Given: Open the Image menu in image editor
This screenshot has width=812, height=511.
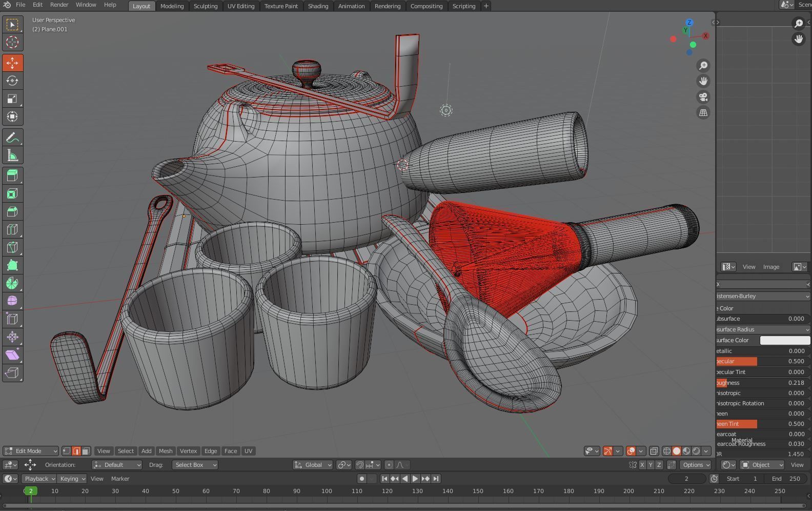Looking at the screenshot, I should coord(771,267).
